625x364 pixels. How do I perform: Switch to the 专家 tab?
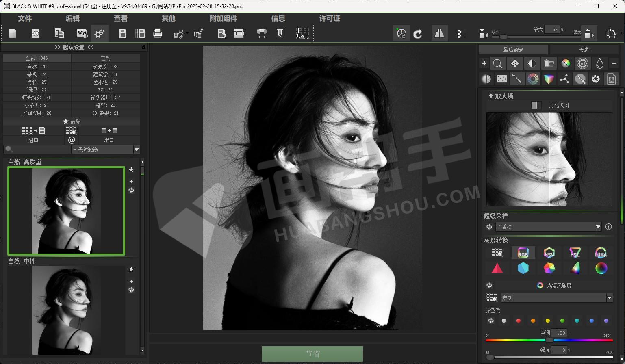coord(584,50)
